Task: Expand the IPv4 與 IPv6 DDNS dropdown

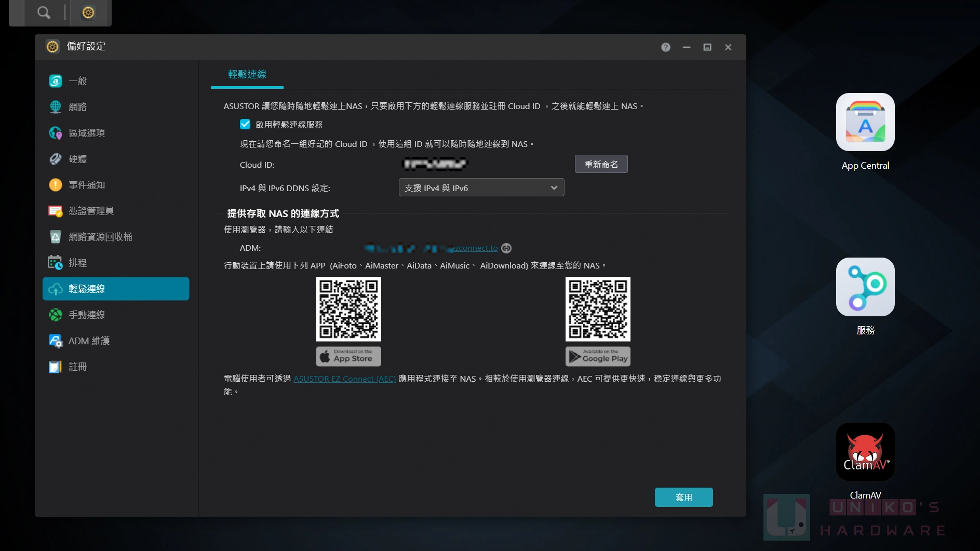Action: click(x=481, y=187)
